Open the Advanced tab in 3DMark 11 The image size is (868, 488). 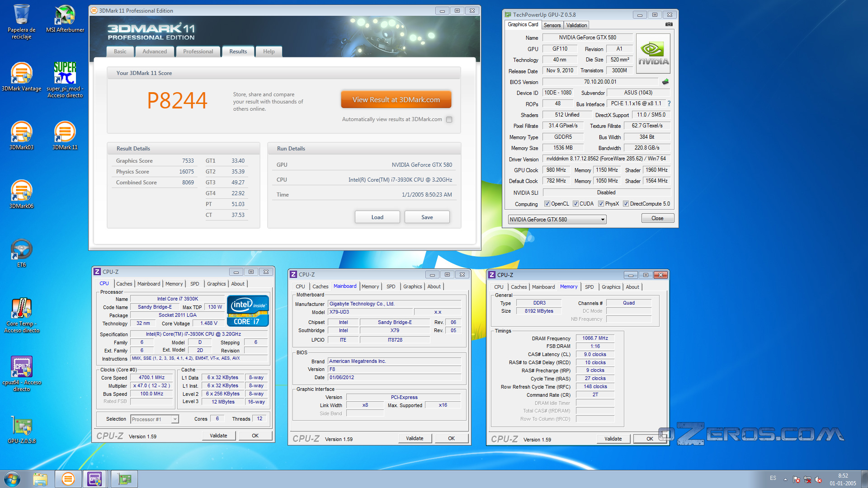coord(155,52)
